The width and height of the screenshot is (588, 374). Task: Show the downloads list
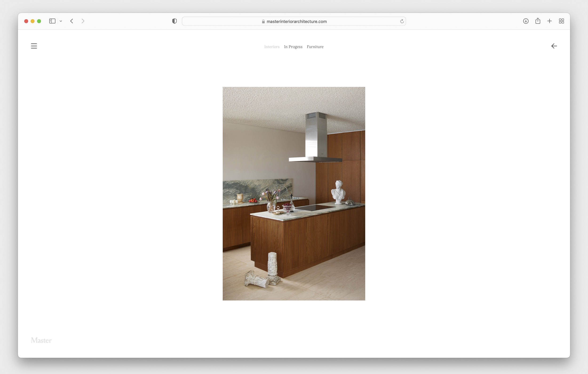(x=525, y=21)
